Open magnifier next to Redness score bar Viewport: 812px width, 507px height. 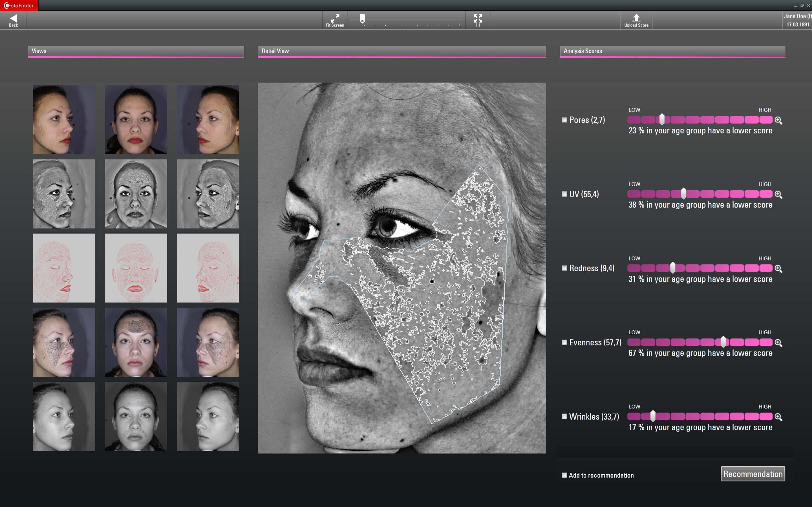(778, 269)
